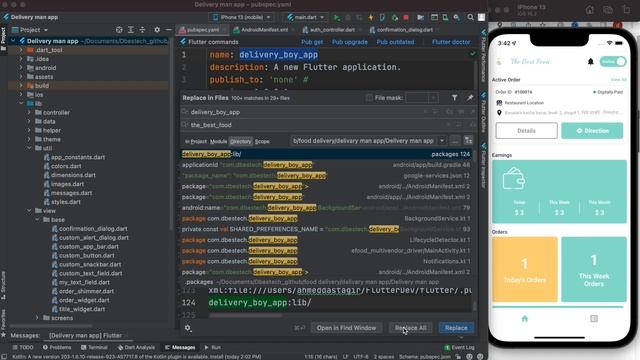Open the main.dart run configuration dropdown

(x=306, y=17)
